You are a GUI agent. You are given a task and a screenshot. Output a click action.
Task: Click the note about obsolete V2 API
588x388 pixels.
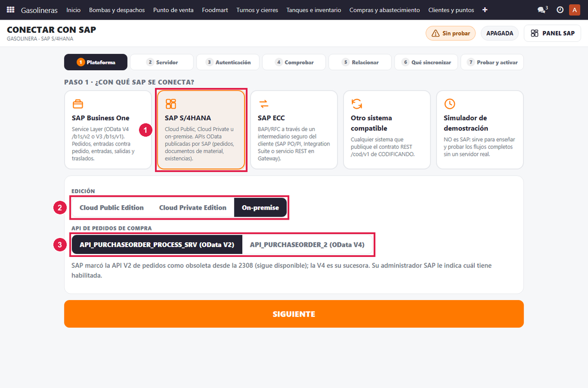(x=281, y=270)
